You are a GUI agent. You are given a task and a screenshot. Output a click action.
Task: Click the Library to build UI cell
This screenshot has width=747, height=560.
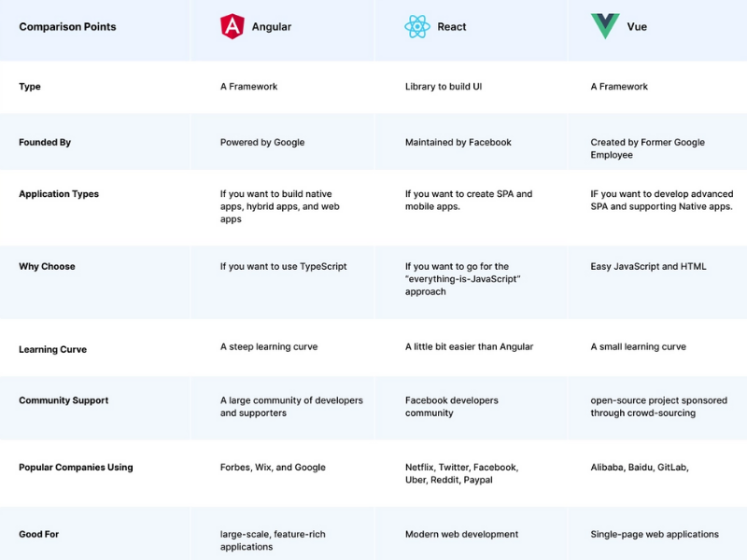[444, 87]
